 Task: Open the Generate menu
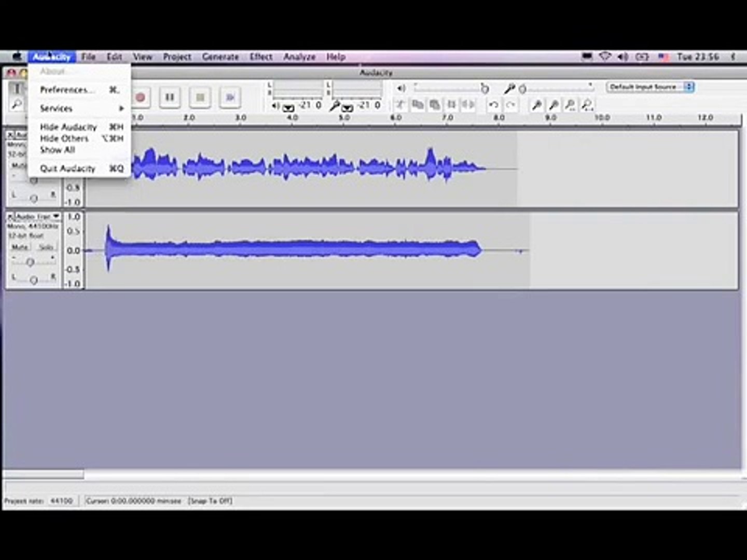[x=220, y=57]
